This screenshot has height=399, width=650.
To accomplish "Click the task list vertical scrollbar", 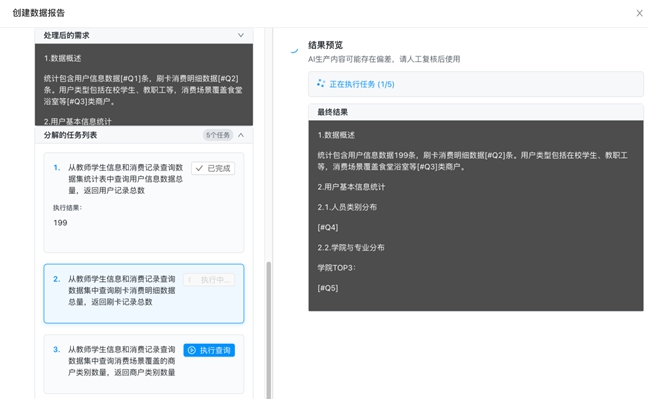I will point(269,330).
